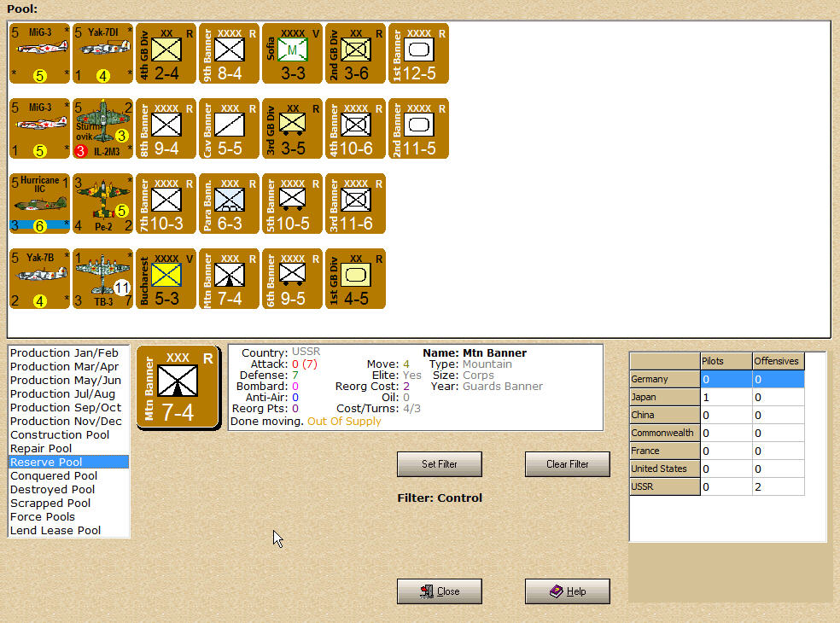Select the 2nd GB Div 3-6 counter
The image size is (840, 623).
[356, 53]
